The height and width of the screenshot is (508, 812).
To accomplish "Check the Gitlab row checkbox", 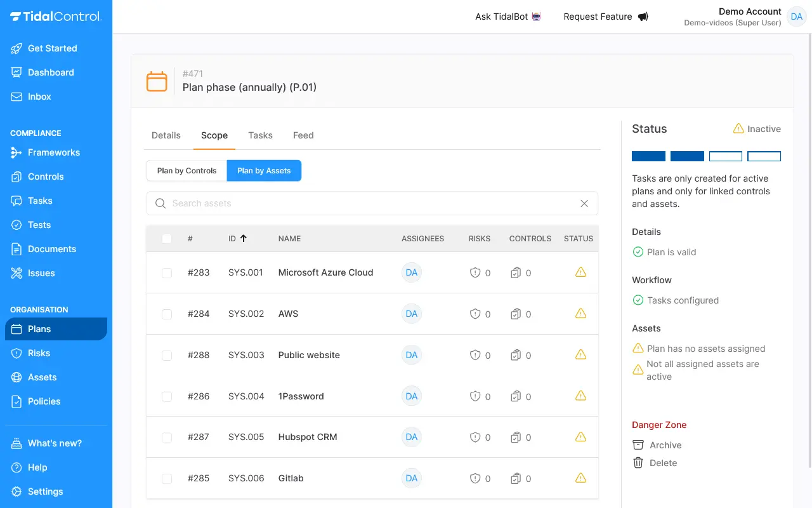I will pos(167,478).
